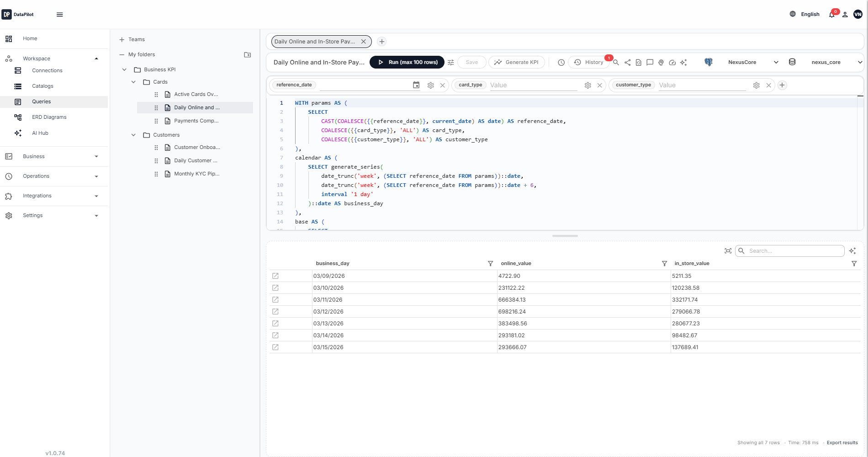Toggle the filter on online_value column
868x457 pixels.
pos(664,264)
